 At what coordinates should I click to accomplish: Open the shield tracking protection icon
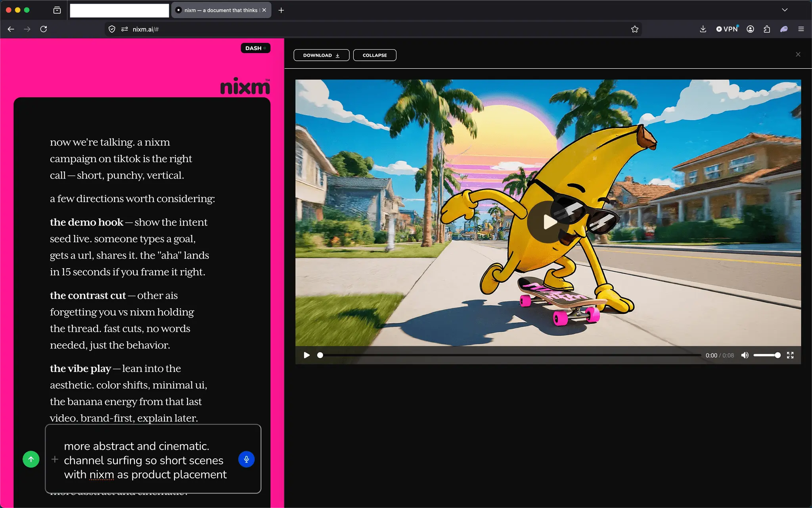click(x=112, y=29)
